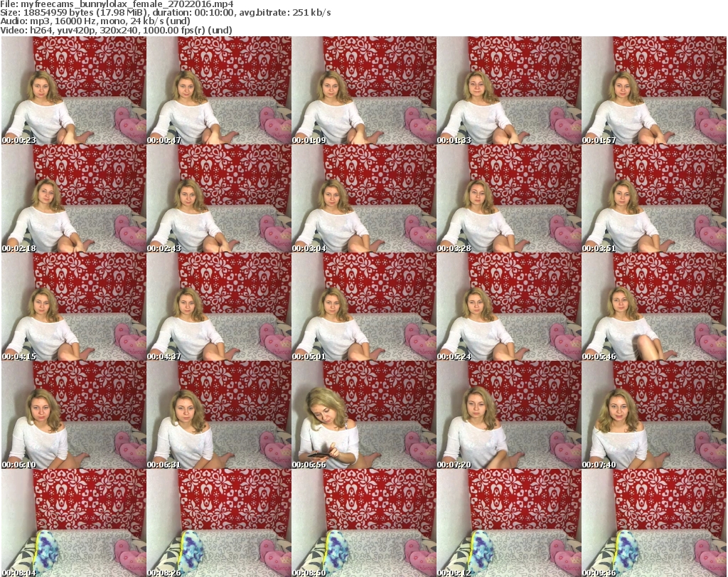Choose the thumbnail stamped 00:07:20
The height and width of the screenshot is (577, 728).
(x=509, y=415)
